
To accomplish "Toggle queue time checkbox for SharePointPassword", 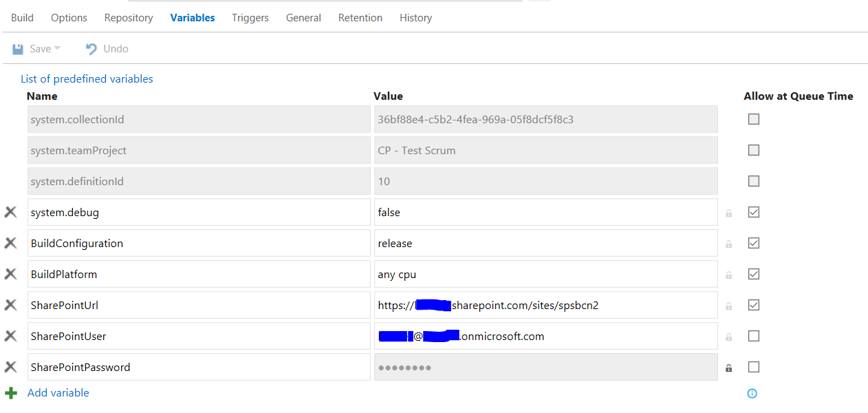I will point(754,367).
